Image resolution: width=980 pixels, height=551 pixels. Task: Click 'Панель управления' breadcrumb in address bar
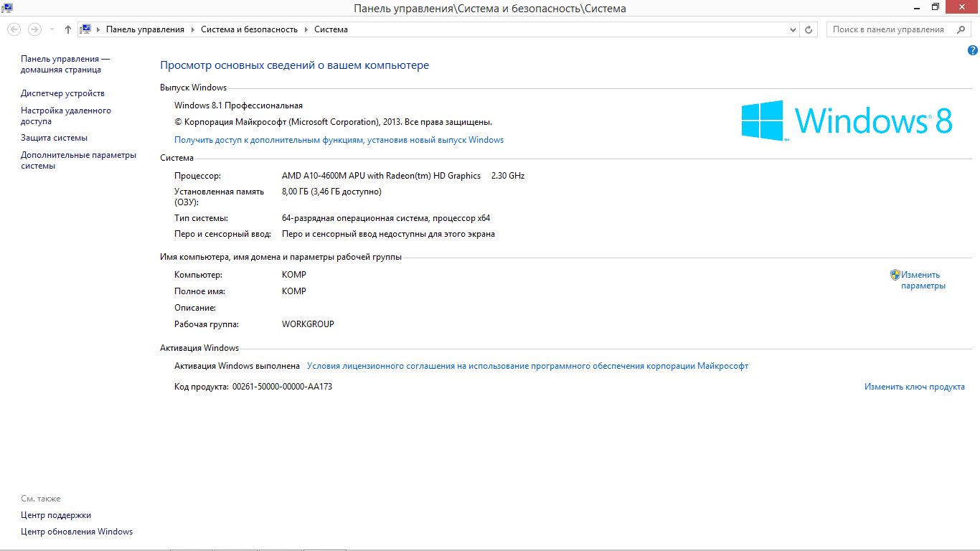pyautogui.click(x=145, y=29)
